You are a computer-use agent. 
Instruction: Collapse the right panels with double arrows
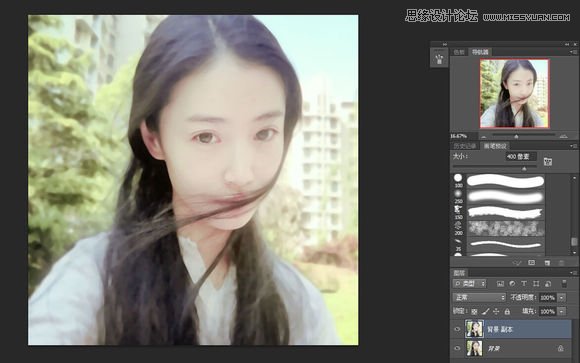point(567,44)
